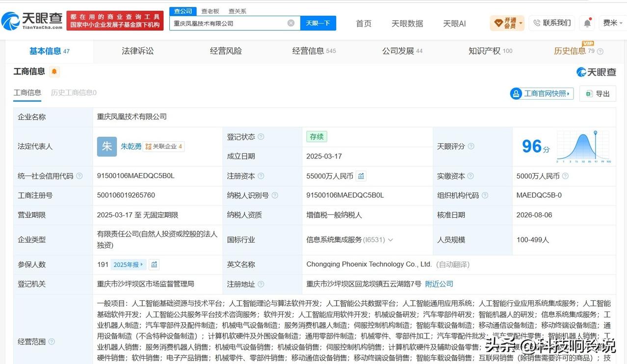
Task: Click the help icon beside 注册资本
Action: (x=261, y=176)
